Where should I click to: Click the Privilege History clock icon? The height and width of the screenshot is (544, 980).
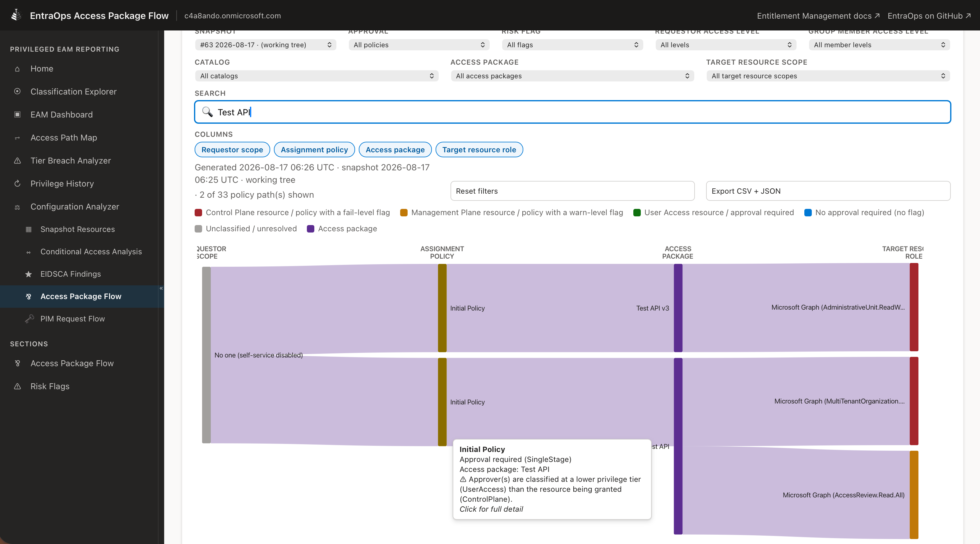click(x=17, y=183)
